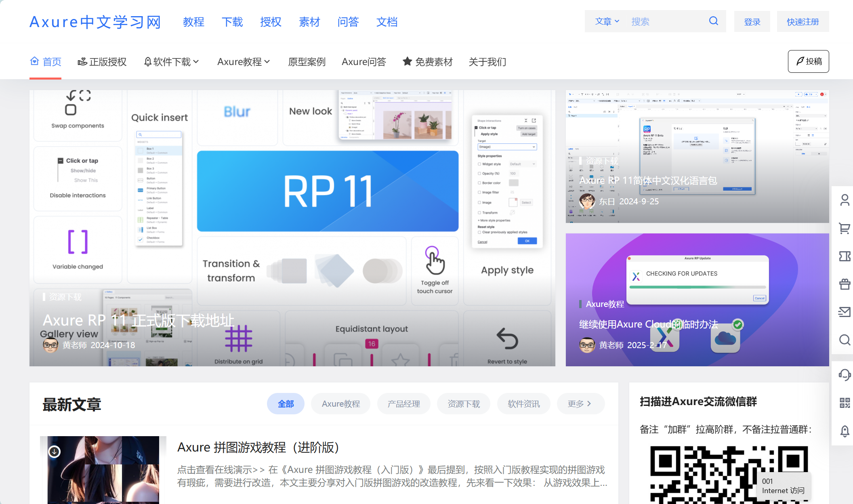The image size is (853, 504).
Task: Select the Axure教程 article filter
Action: coord(340,403)
